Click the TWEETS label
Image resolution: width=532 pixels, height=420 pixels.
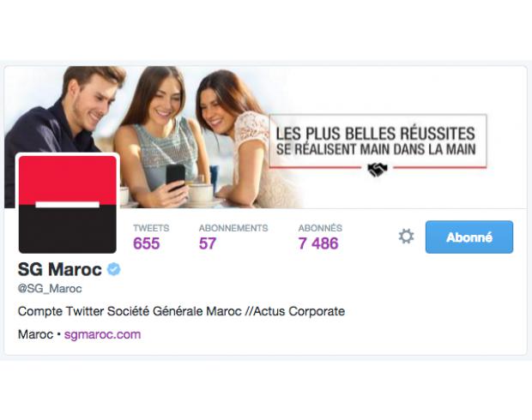coord(151,228)
